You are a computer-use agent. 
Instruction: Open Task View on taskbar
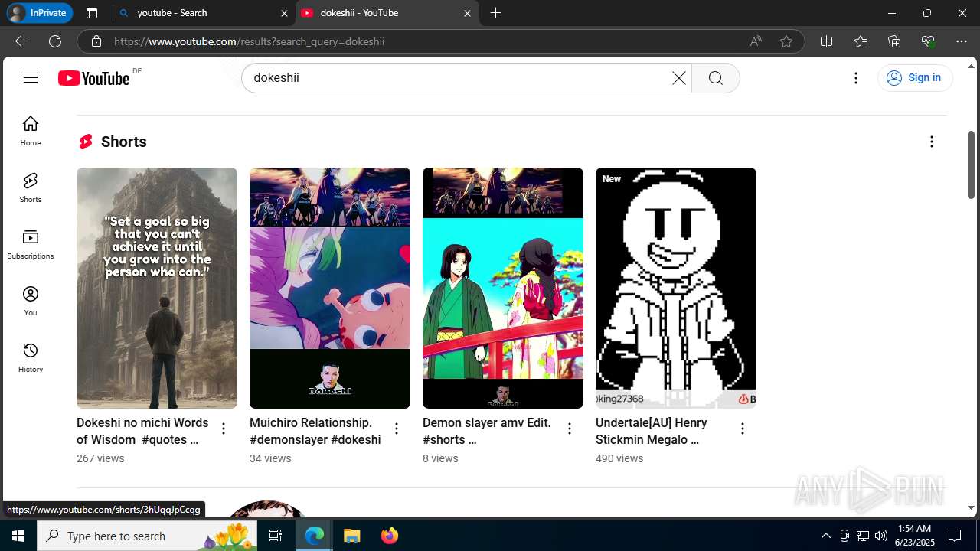click(x=276, y=536)
